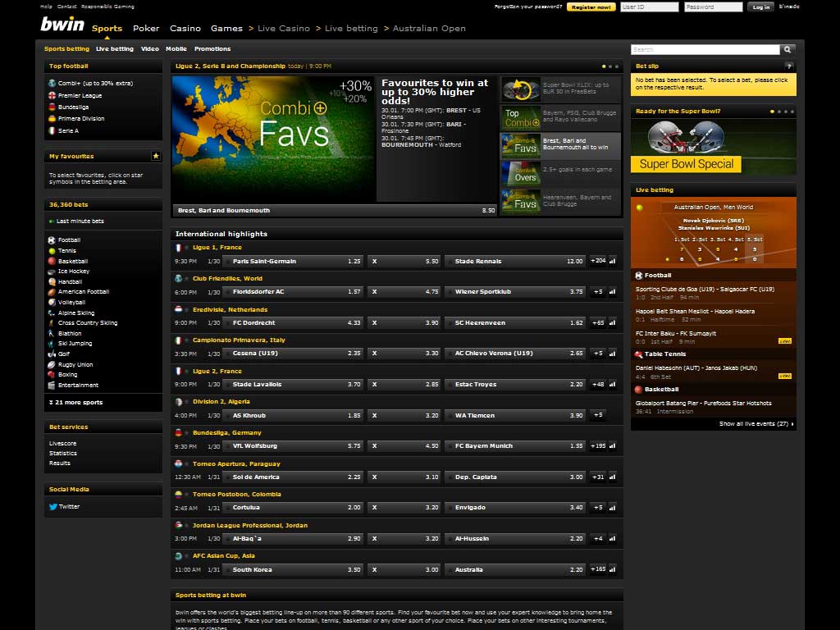Select the Tennis ball icon in sidebar
The height and width of the screenshot is (630, 840).
(52, 251)
